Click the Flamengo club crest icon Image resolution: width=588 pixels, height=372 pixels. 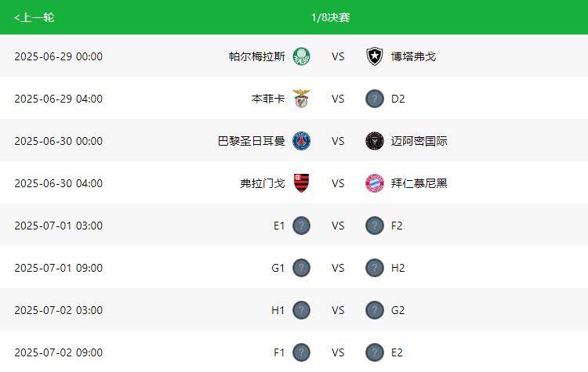coord(301,183)
